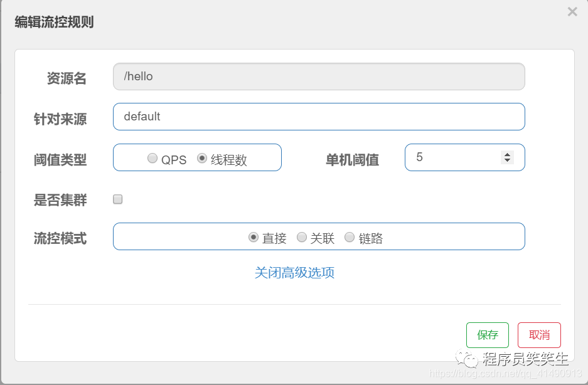
Task: Close the dialog with the X icon
Action: coord(572,11)
